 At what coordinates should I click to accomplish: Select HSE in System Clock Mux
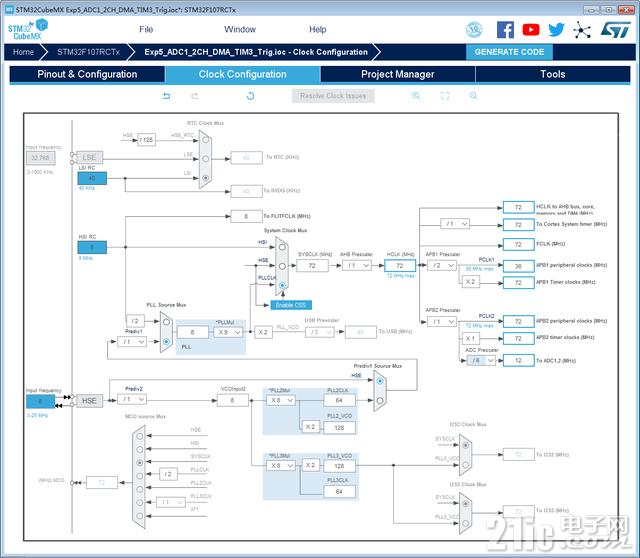click(x=282, y=266)
